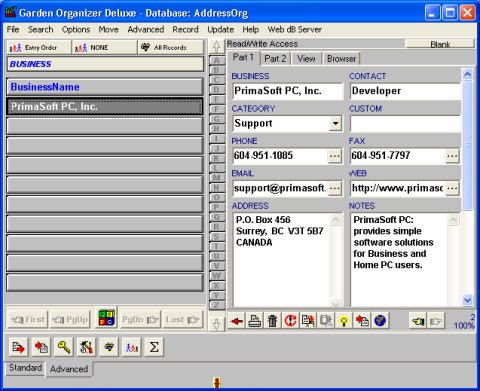Click the blue globe web icon

coord(380,321)
